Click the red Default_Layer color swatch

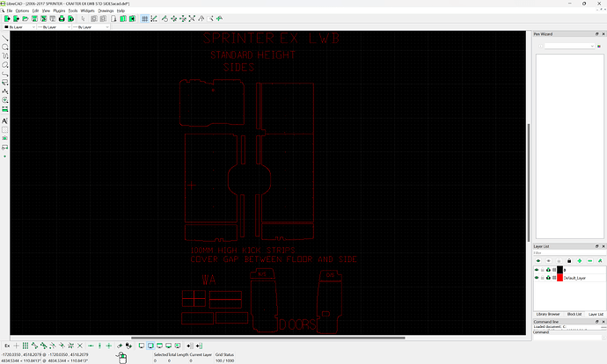click(x=559, y=277)
